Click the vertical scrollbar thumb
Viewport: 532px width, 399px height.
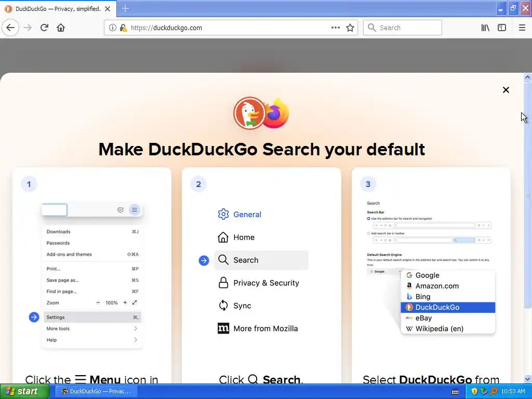tap(527, 194)
